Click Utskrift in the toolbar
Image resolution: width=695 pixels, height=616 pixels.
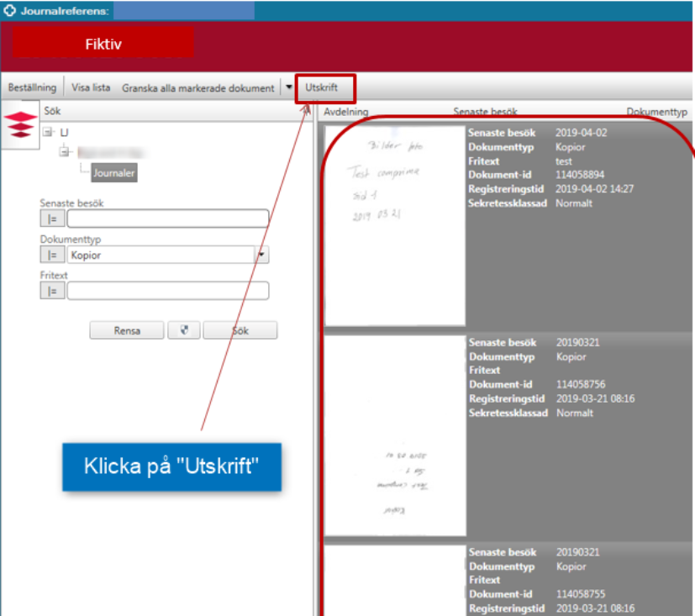[x=322, y=87]
